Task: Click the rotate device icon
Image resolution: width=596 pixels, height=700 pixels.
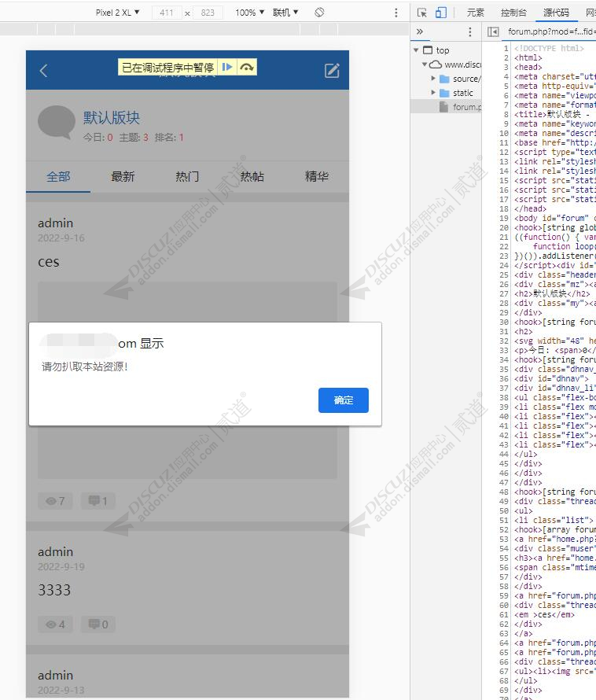Action: pyautogui.click(x=319, y=13)
